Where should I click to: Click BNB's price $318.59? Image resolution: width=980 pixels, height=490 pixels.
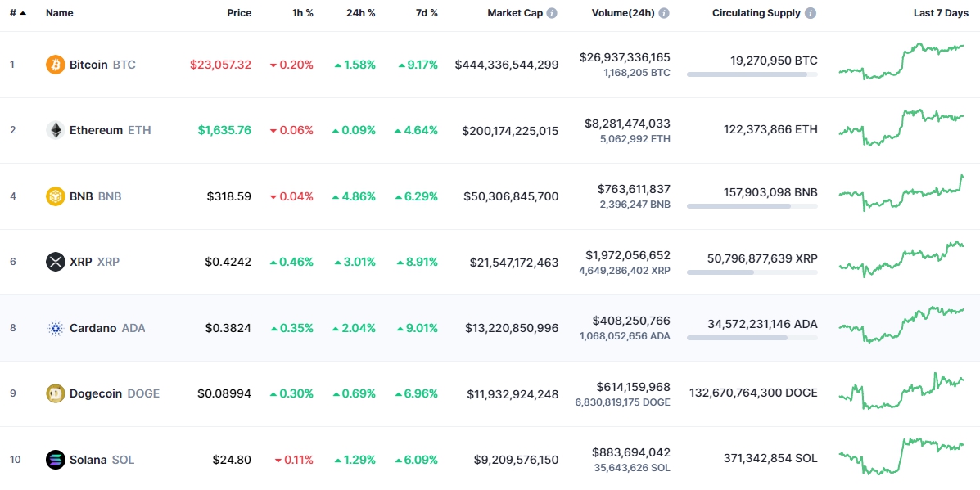point(229,196)
